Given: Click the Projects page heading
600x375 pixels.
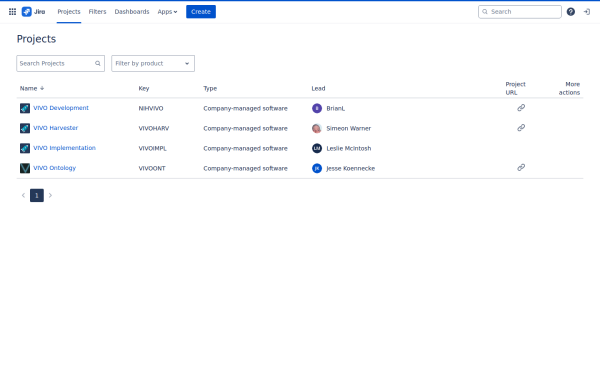Looking at the screenshot, I should (36, 39).
